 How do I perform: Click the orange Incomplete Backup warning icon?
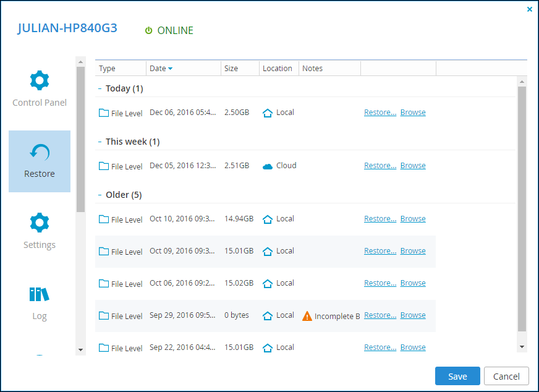point(307,316)
